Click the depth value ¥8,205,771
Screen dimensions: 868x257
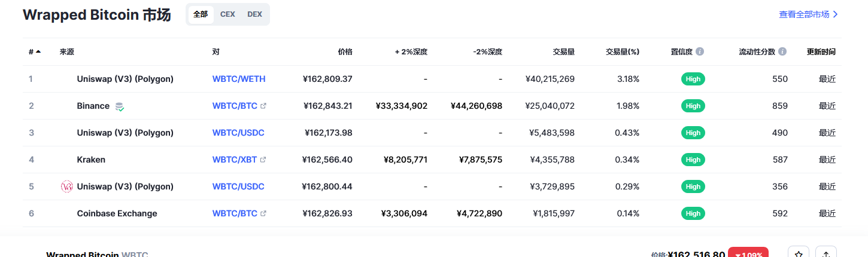click(405, 160)
